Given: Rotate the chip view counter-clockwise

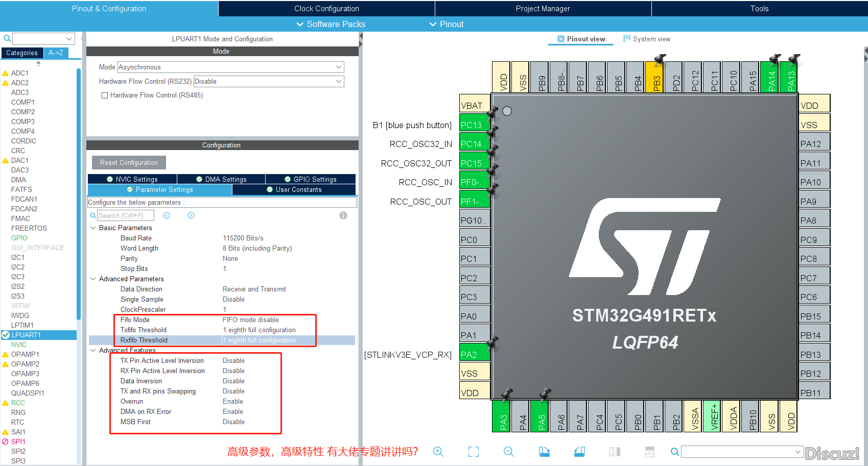Looking at the screenshot, I should click(579, 452).
